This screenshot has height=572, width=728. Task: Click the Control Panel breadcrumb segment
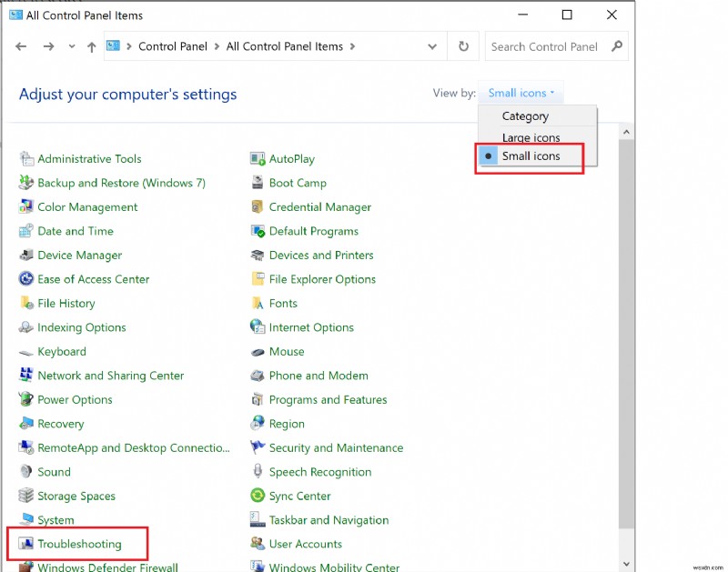pyautogui.click(x=173, y=46)
